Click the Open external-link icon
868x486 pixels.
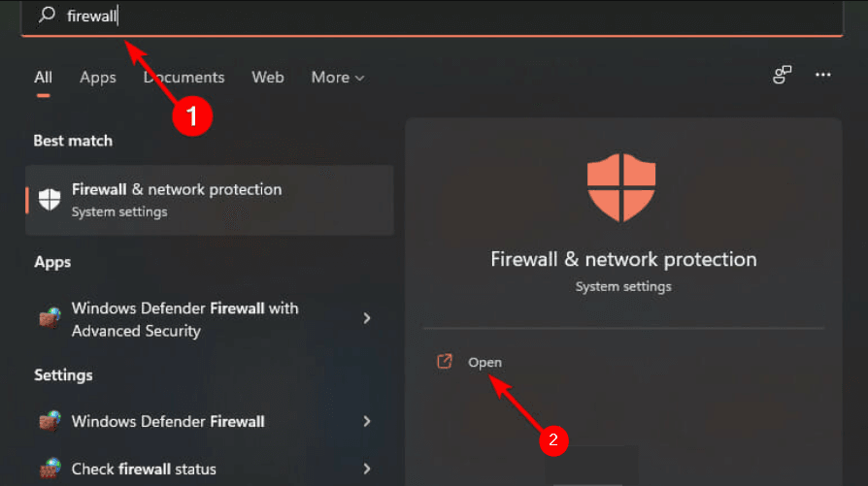[x=445, y=362]
